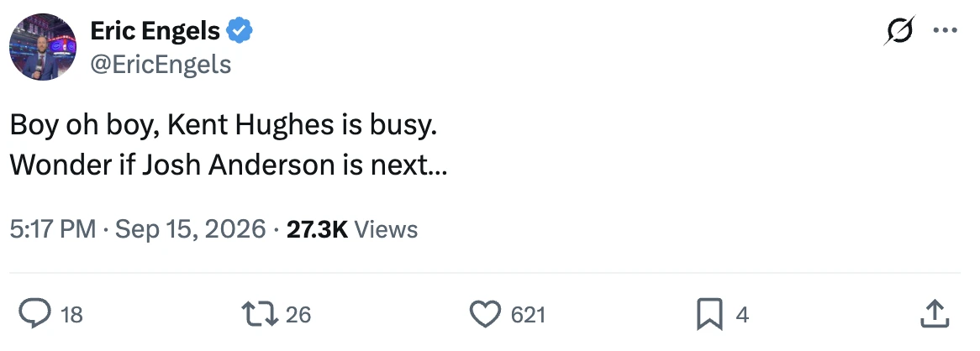Image resolution: width=980 pixels, height=351 pixels.
Task: Open the Grok explain-post icon
Action: [899, 30]
